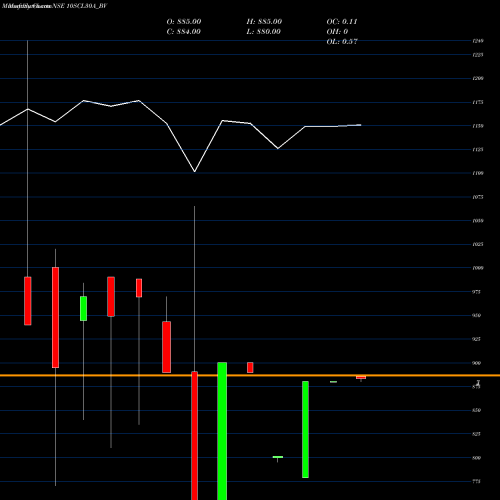The width and height of the screenshot is (500, 500).
Task: Select the OH: 0 readout
Action: (x=337, y=32)
